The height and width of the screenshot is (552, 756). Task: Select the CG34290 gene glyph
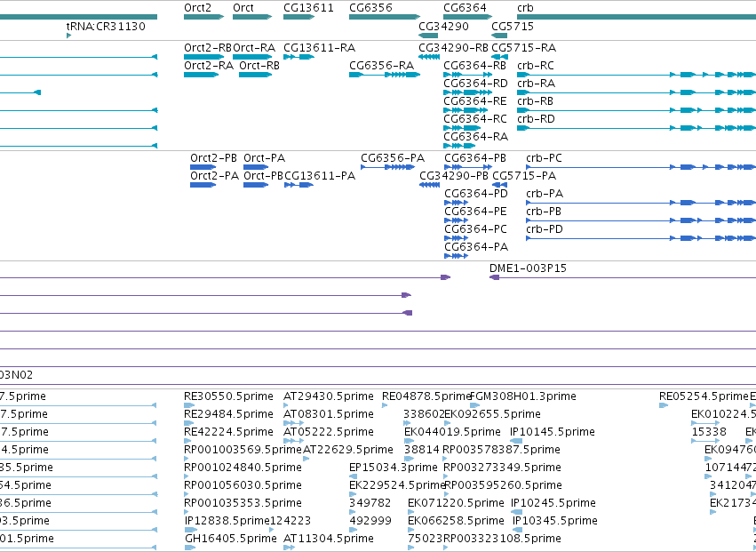(428, 36)
